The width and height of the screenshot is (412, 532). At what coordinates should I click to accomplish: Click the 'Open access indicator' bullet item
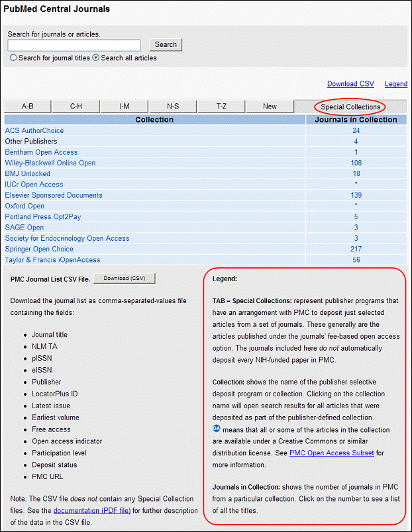click(67, 441)
